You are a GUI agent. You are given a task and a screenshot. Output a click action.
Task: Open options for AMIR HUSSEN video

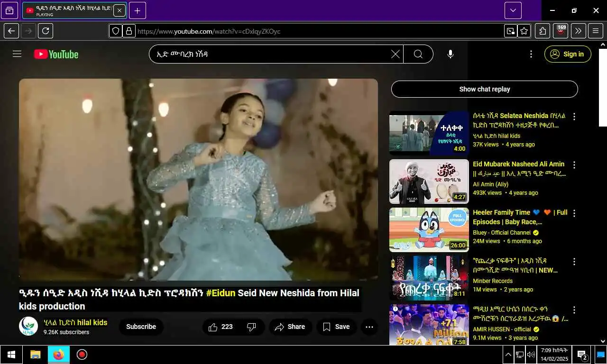(x=574, y=310)
